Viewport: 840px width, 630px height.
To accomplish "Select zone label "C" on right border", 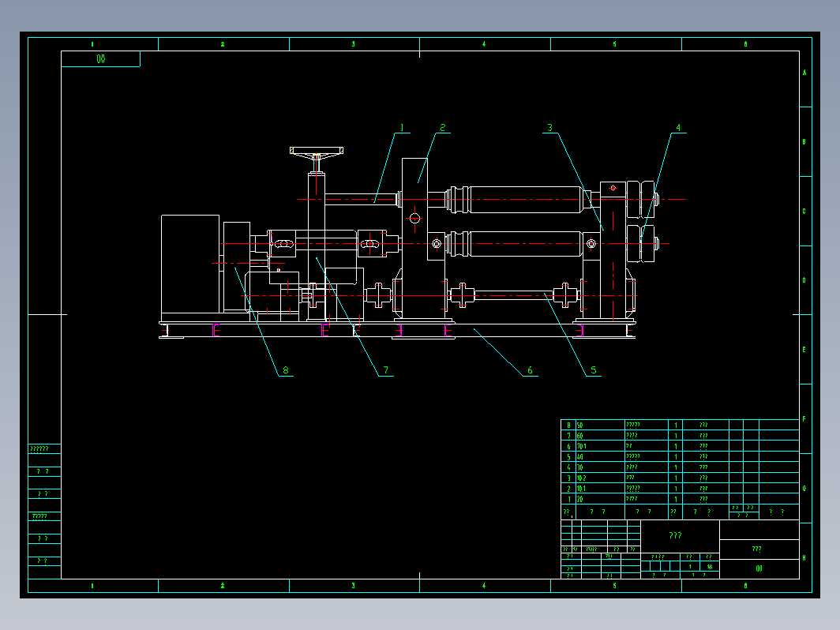I will 804,211.
